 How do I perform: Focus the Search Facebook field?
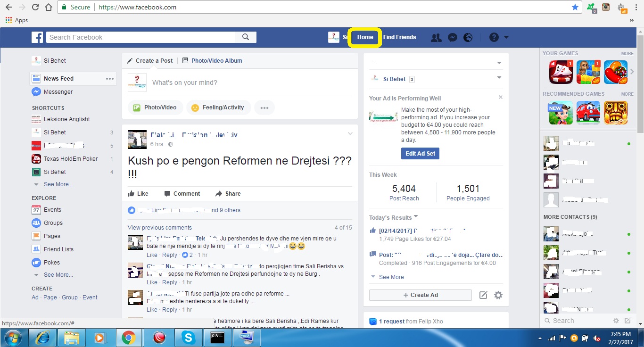[x=140, y=37]
